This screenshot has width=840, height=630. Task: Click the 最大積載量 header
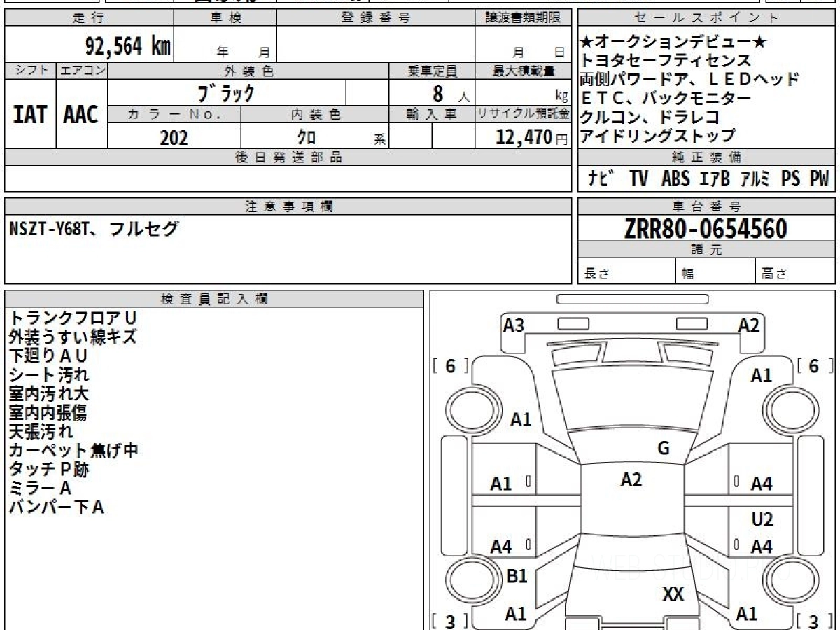click(x=524, y=71)
